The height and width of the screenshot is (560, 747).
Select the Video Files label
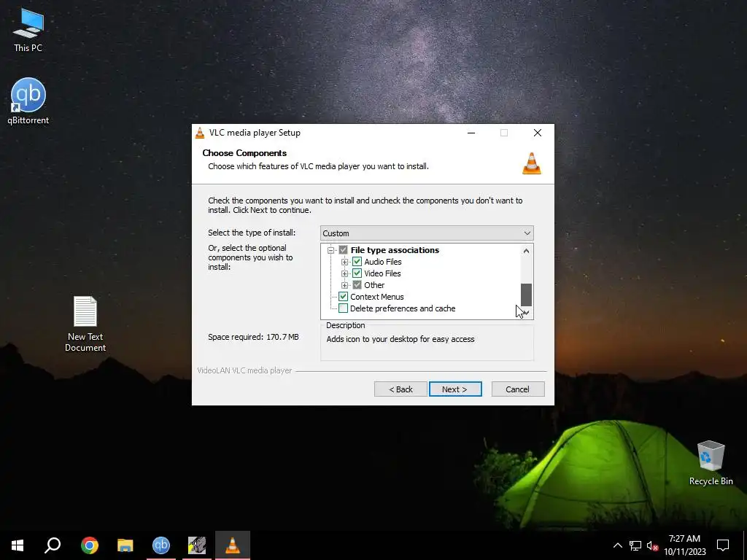[x=382, y=273]
